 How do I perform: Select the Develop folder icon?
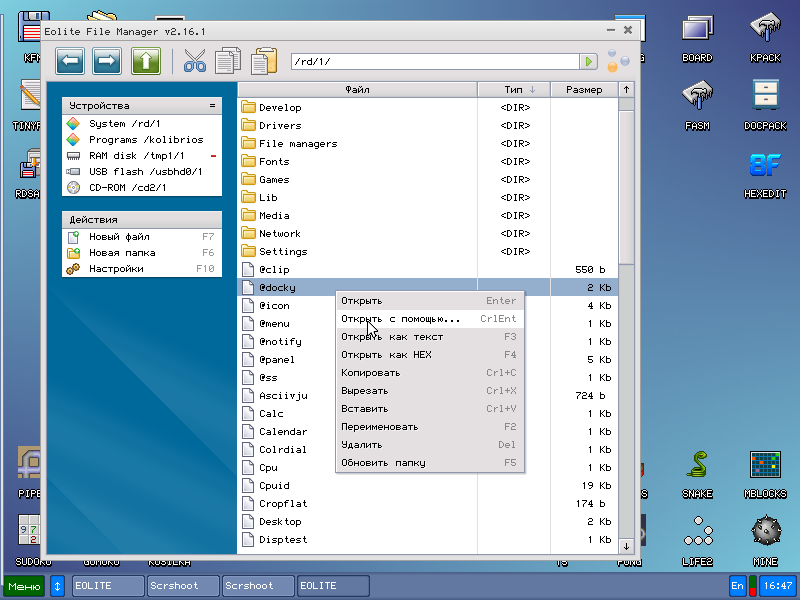coord(248,107)
